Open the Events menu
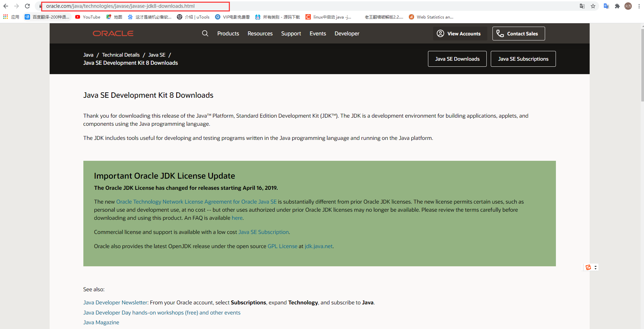Viewport: 644px width, 329px height. tap(318, 33)
